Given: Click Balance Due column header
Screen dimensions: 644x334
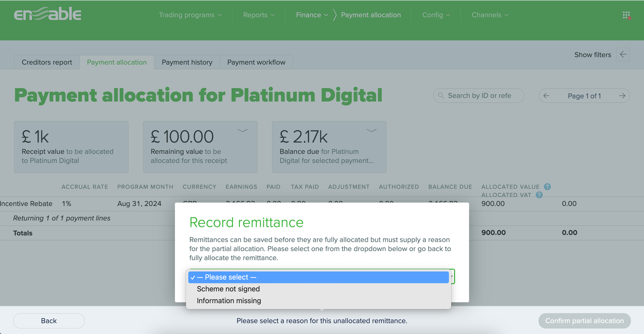Looking at the screenshot, I should coord(450,187).
